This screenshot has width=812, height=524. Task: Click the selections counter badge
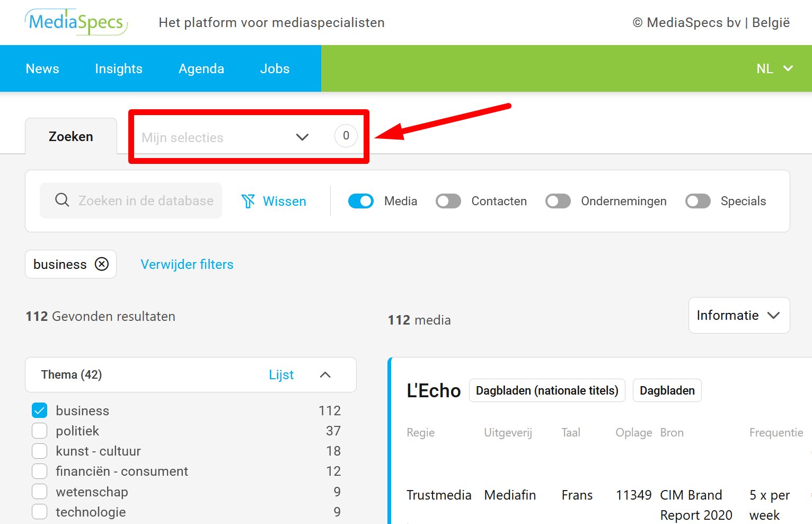click(346, 136)
